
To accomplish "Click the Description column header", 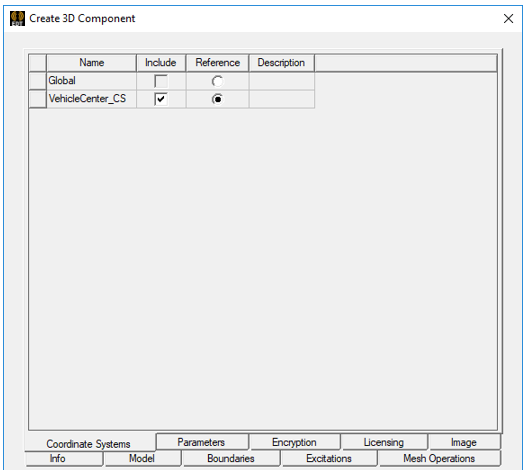I will click(281, 63).
